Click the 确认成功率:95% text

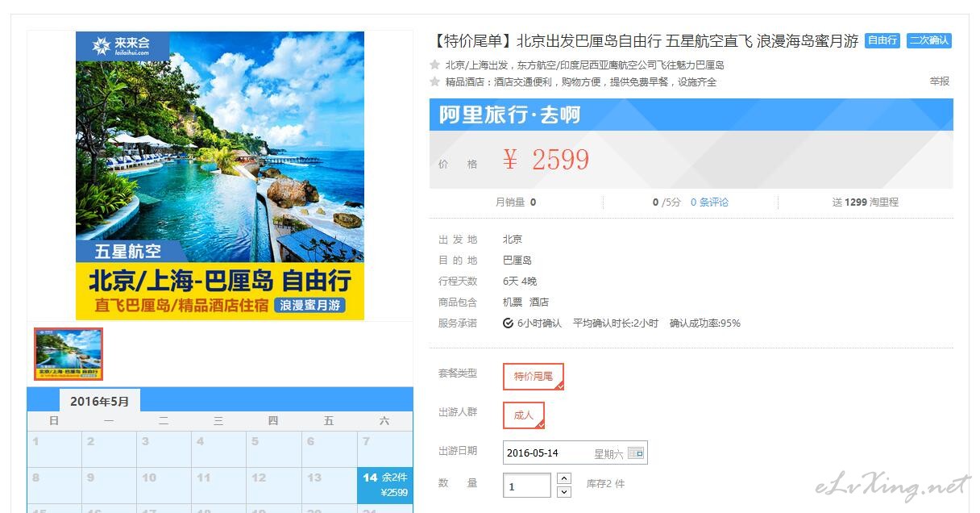coord(705,323)
